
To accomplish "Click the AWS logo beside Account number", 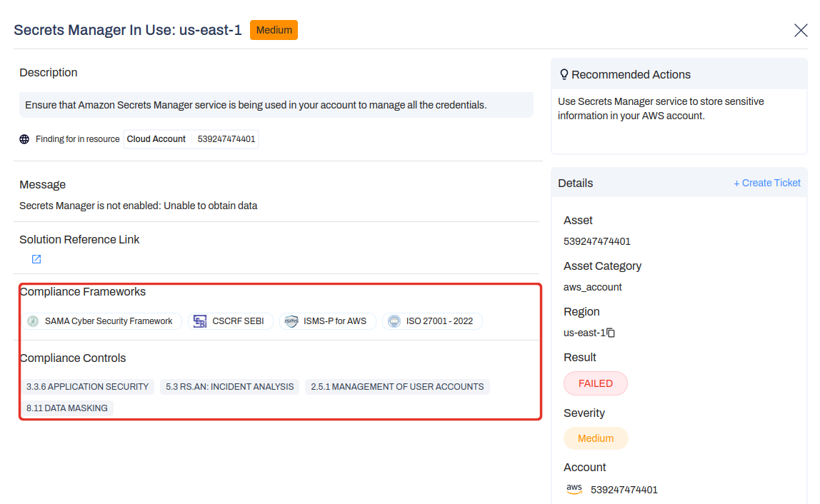I will tap(574, 489).
